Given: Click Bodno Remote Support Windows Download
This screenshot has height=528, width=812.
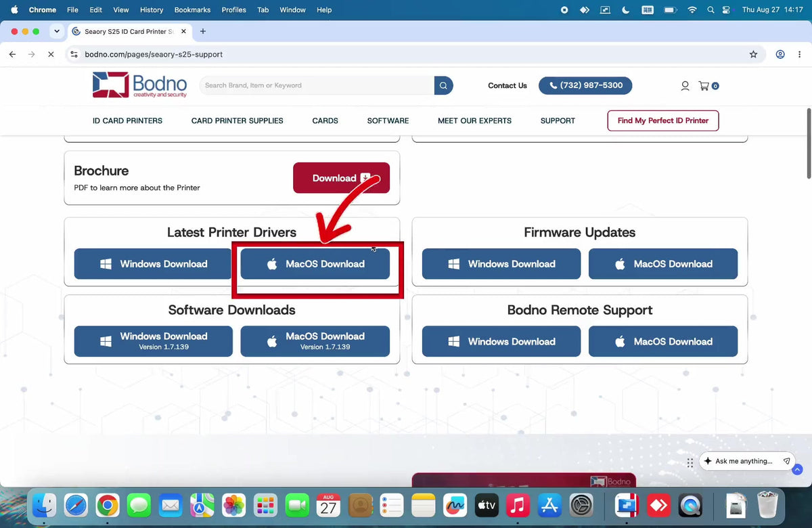Looking at the screenshot, I should click(x=501, y=341).
